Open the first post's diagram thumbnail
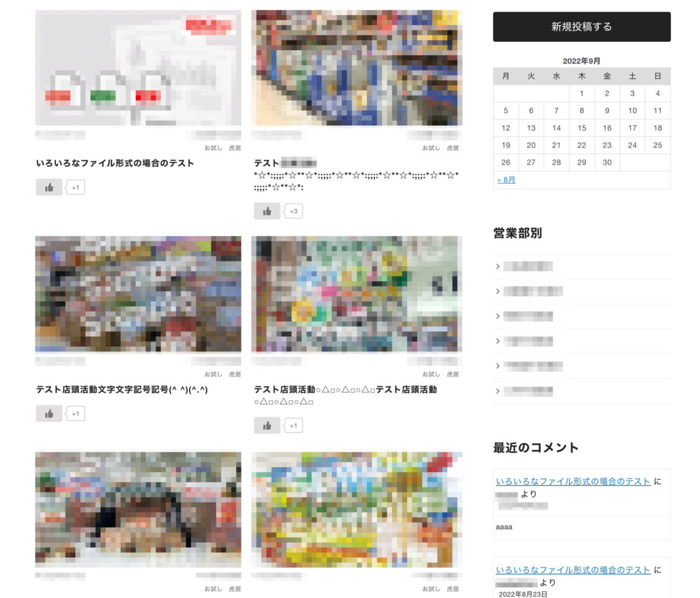The height and width of the screenshot is (598, 700). click(x=138, y=68)
